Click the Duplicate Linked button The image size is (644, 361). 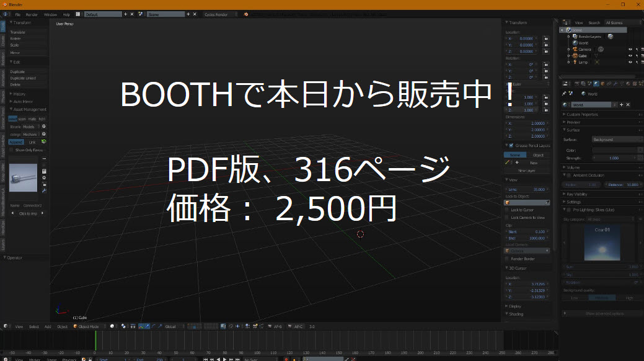coord(28,78)
